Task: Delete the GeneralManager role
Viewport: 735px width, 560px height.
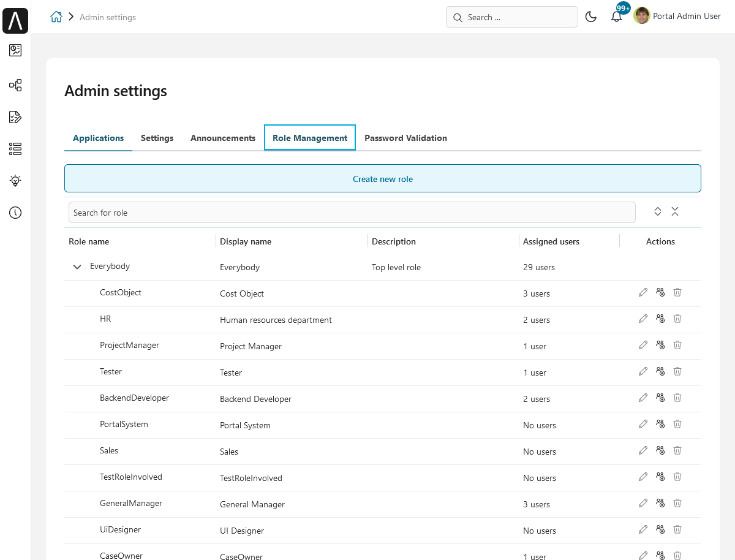Action: pyautogui.click(x=677, y=503)
